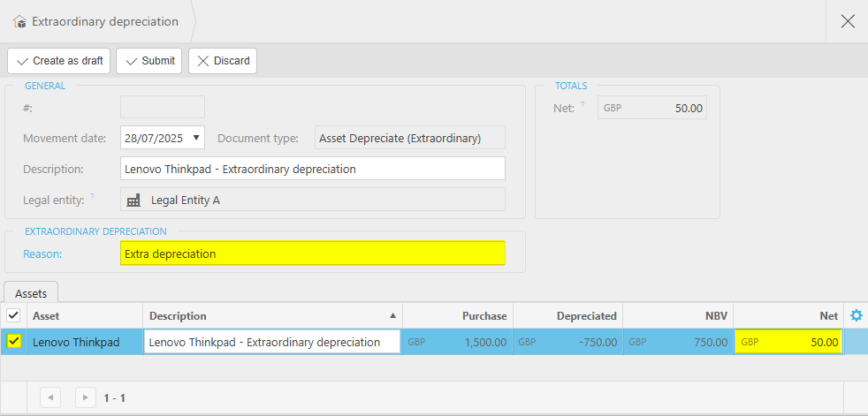Click the Create as draft button

[59, 61]
